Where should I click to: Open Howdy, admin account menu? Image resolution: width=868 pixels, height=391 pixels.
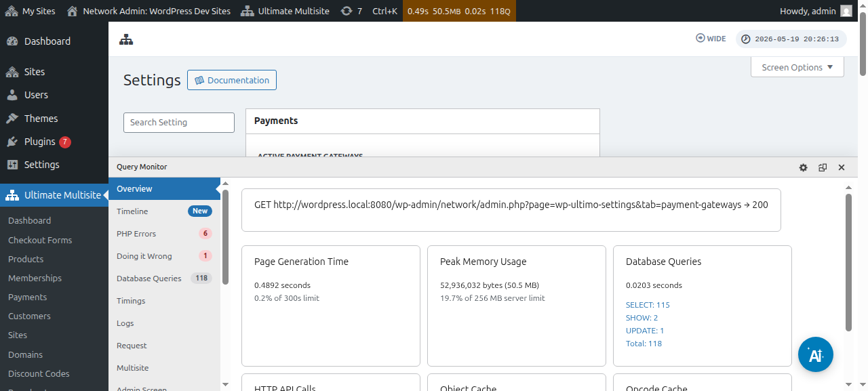point(816,11)
